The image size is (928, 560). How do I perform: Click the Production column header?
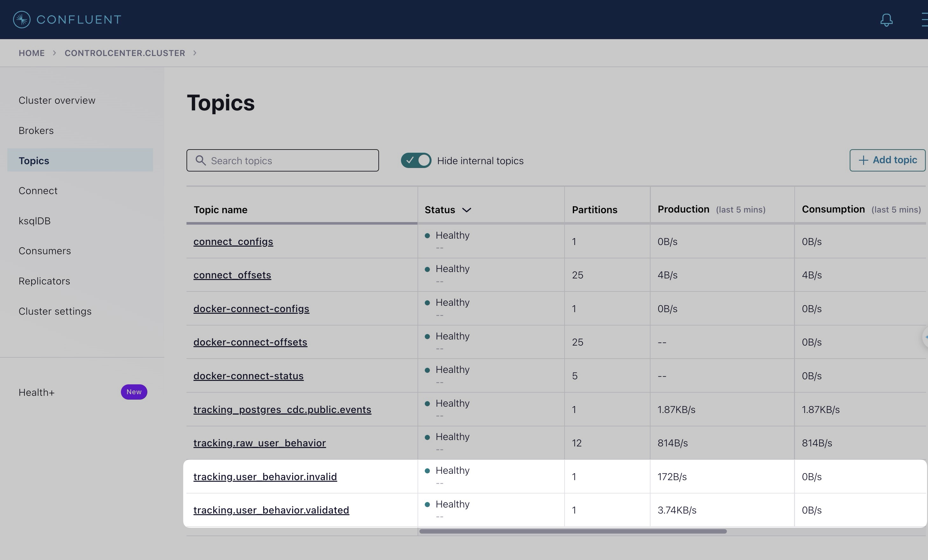(x=683, y=209)
